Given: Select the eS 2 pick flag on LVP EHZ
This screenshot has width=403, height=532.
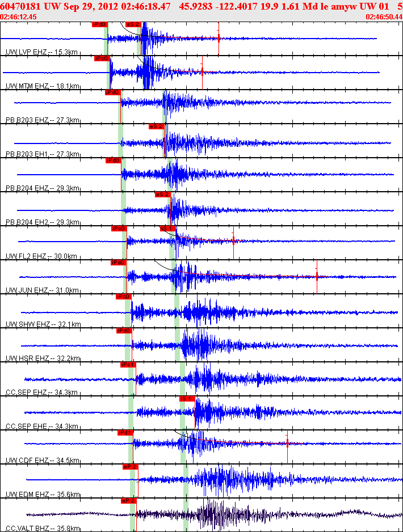Looking at the screenshot, I should point(133,24).
